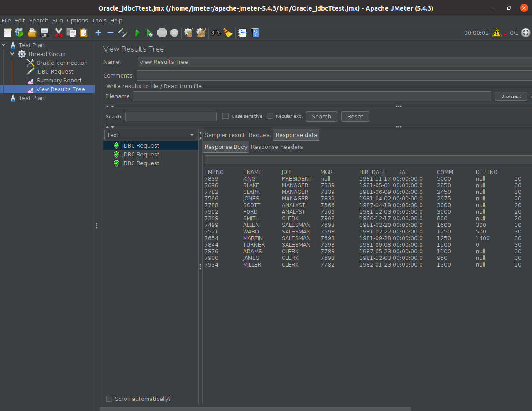The image size is (532, 411).
Task: Open the Help menu
Action: pos(116,20)
